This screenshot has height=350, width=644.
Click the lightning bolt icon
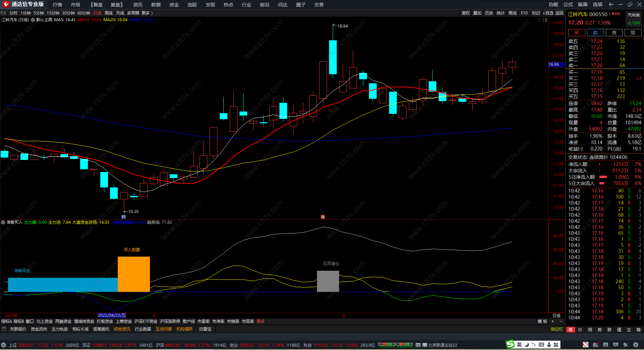636,345
